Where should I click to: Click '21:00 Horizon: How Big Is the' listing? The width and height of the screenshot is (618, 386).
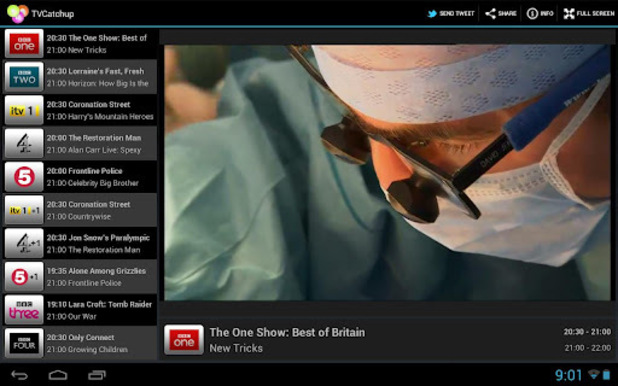pos(97,83)
